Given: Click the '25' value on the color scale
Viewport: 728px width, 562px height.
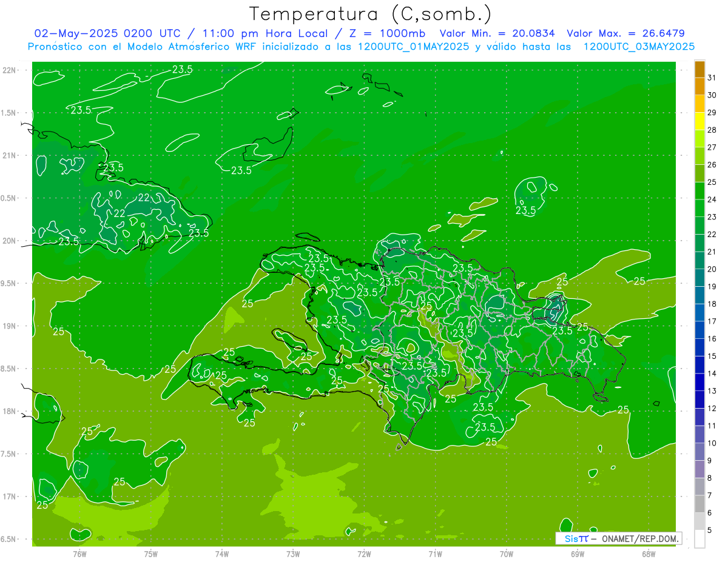Looking at the screenshot, I should pos(712,182).
